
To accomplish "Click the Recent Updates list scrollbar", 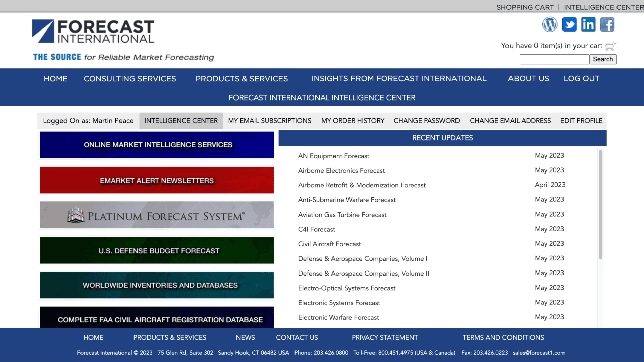I will (x=601, y=204).
